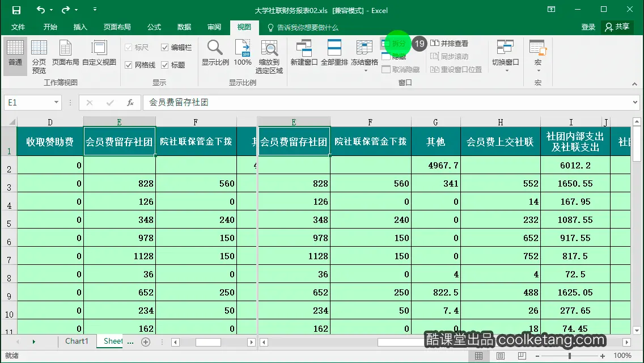Image resolution: width=644 pixels, height=363 pixels.
Task: Click 全部重排 arrange all icon
Action: click(334, 53)
